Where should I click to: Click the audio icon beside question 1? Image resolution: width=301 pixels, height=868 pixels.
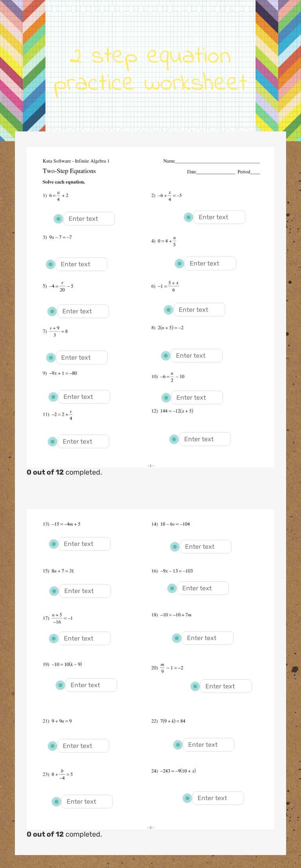tap(58, 218)
